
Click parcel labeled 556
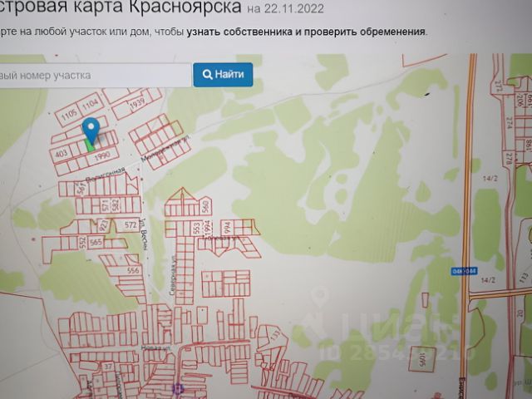point(133,271)
